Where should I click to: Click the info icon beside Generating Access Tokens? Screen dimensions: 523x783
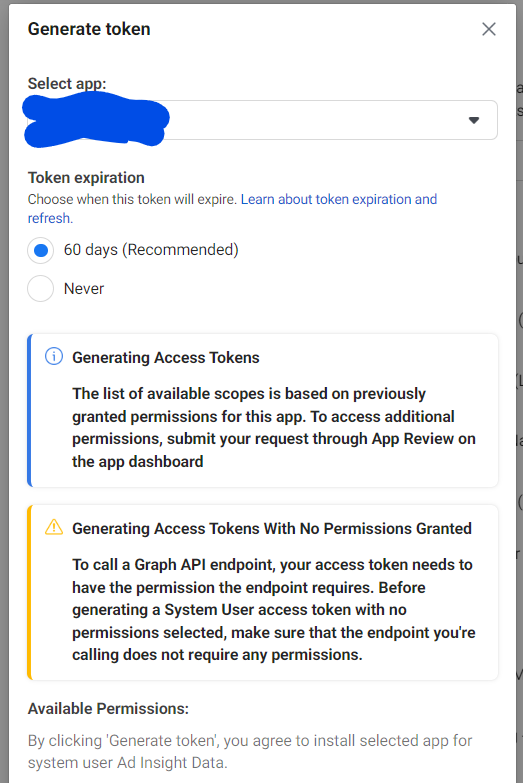(54, 357)
